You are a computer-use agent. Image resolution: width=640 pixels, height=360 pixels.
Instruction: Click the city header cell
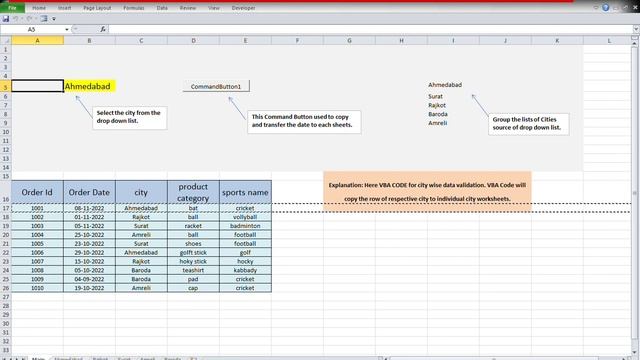point(141,192)
